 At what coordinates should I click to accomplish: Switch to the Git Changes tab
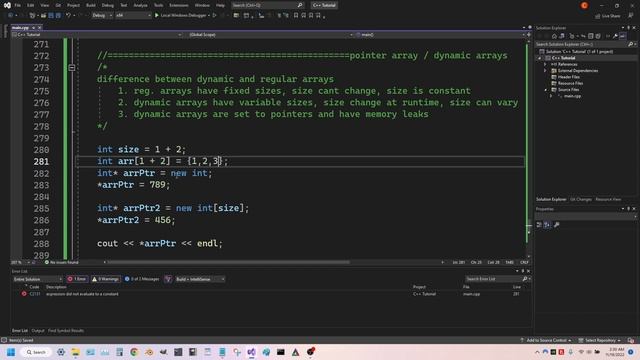[580, 199]
